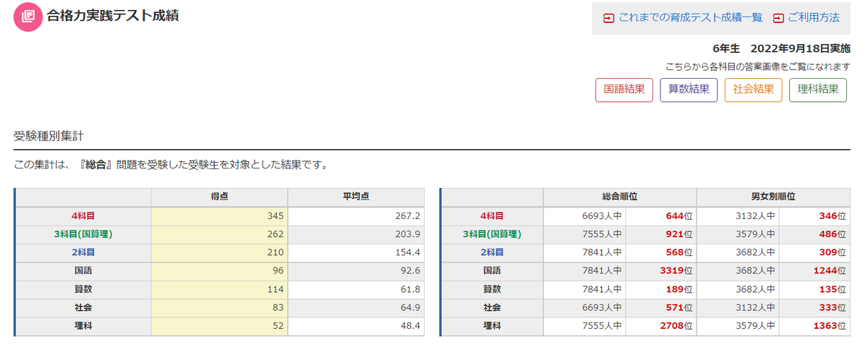Image resolution: width=868 pixels, height=347 pixels.
Task: Click the average value 267.2
Action: pos(408,215)
